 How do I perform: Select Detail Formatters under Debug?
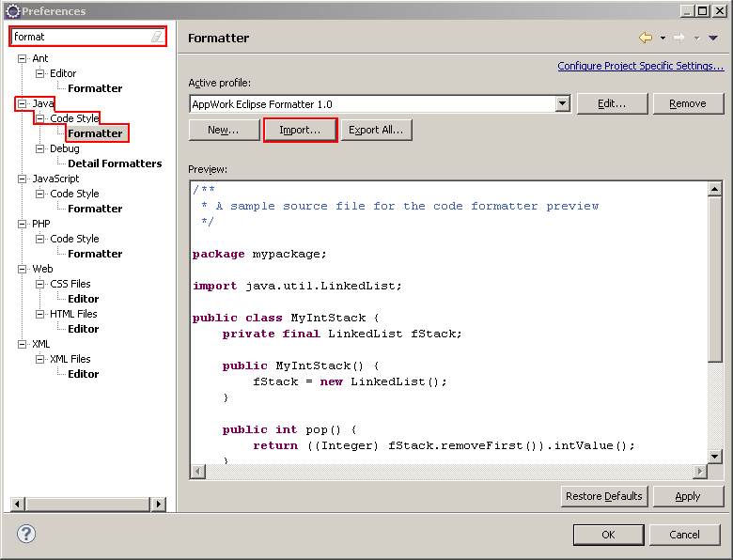[x=115, y=163]
